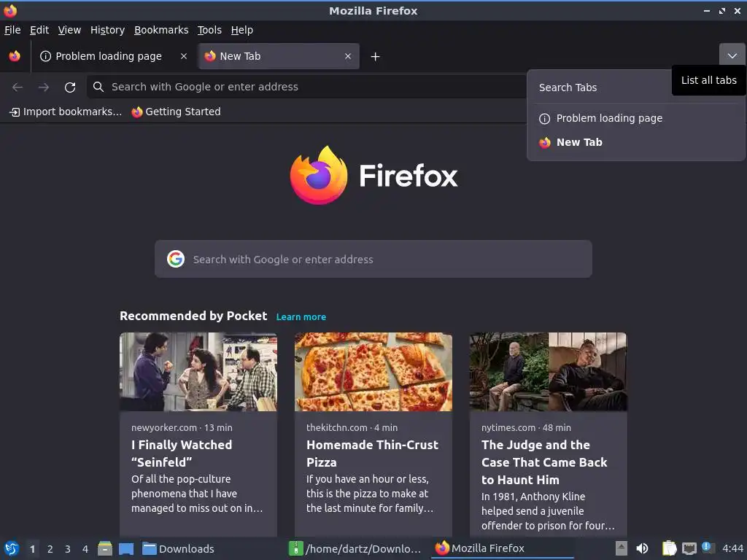This screenshot has height=560, width=747.
Task: Open the History menu
Action: pyautogui.click(x=107, y=30)
